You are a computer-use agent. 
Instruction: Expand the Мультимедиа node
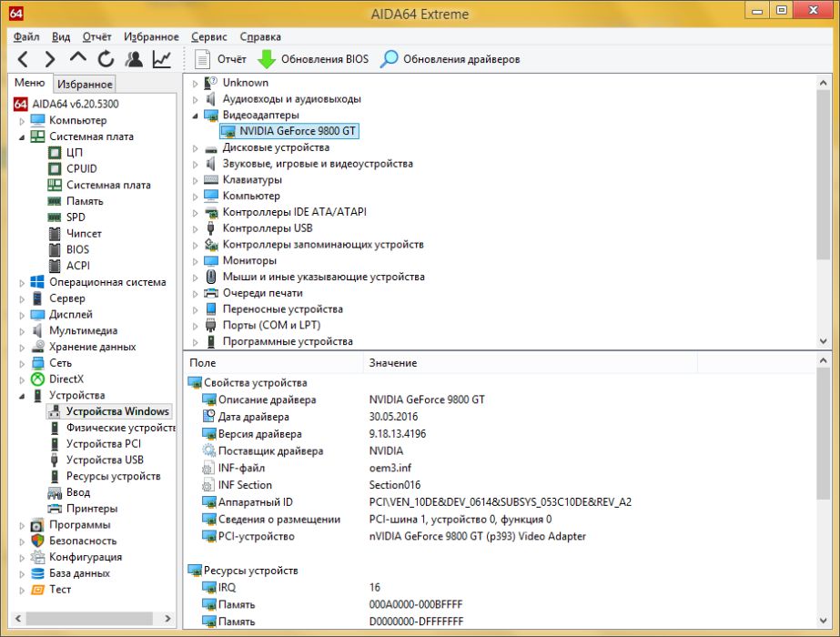[x=22, y=331]
